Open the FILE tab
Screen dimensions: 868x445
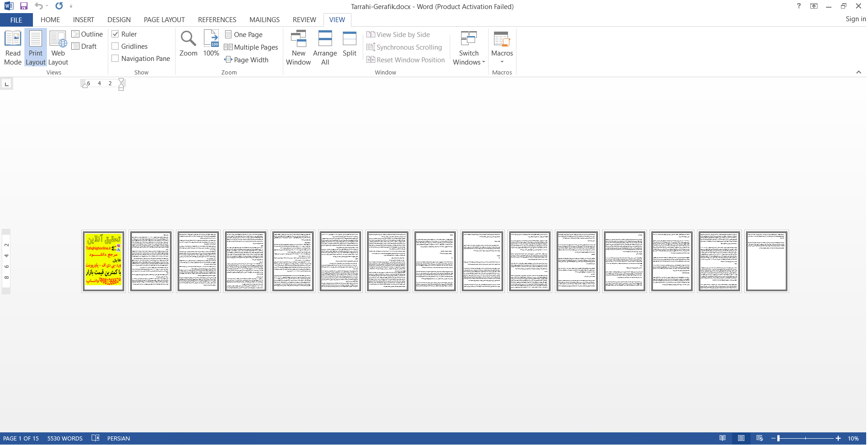[16, 20]
